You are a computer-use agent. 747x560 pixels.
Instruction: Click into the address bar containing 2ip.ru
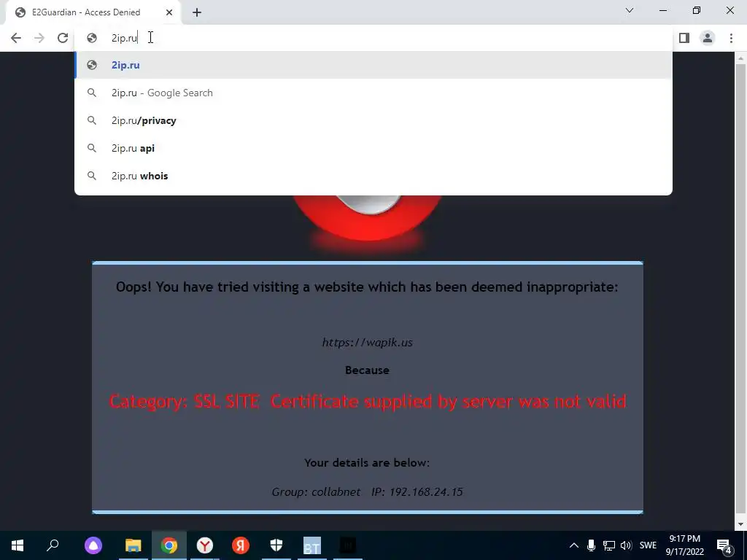(x=373, y=38)
